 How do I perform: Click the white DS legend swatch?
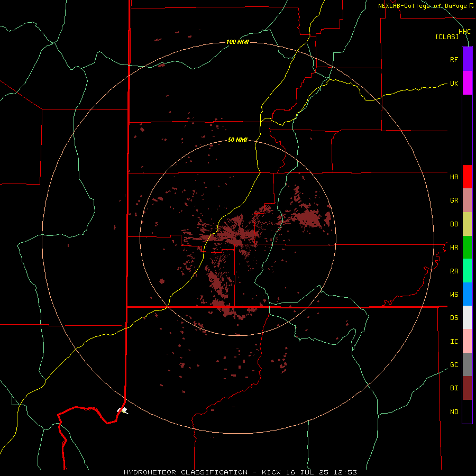(467, 317)
